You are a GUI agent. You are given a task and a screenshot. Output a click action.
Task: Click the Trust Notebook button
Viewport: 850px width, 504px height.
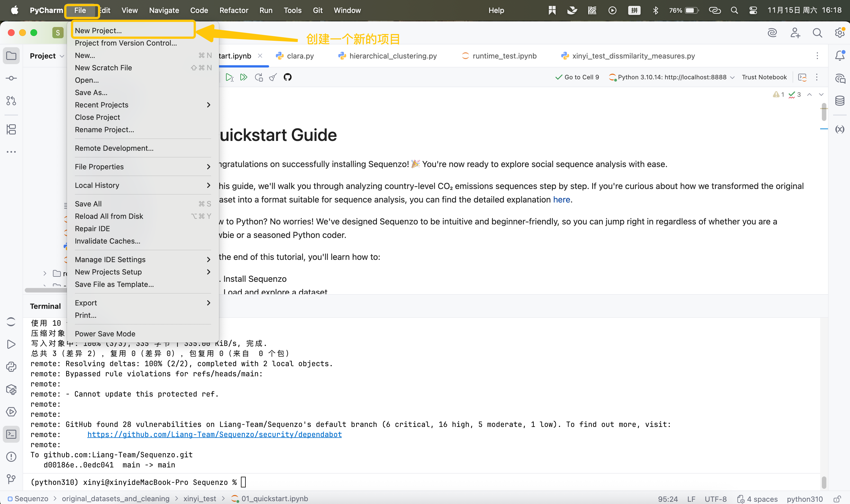(x=764, y=77)
